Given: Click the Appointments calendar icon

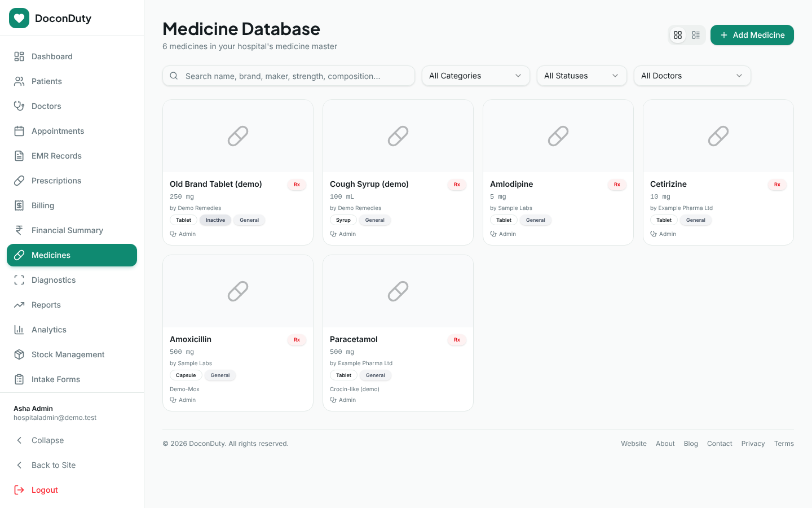Looking at the screenshot, I should coord(19,131).
